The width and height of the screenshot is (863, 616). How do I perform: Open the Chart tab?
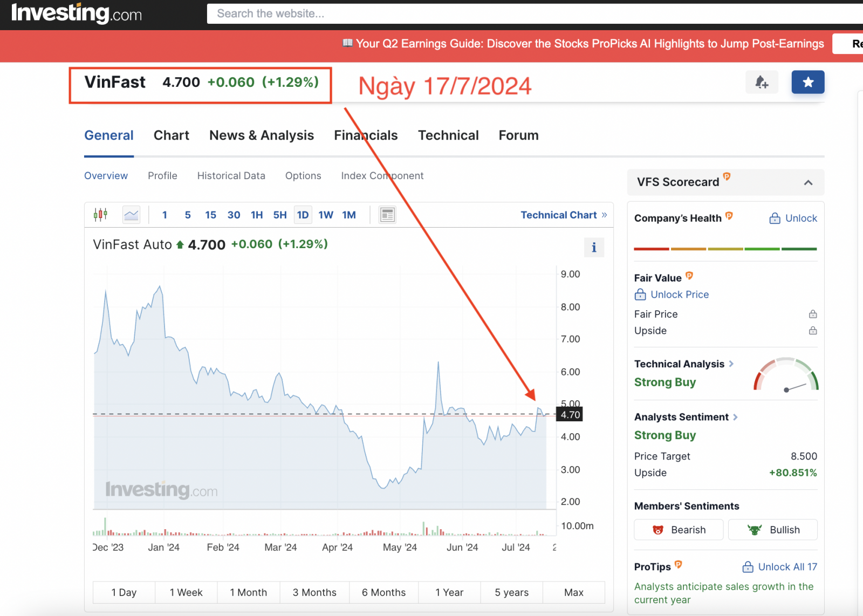172,135
